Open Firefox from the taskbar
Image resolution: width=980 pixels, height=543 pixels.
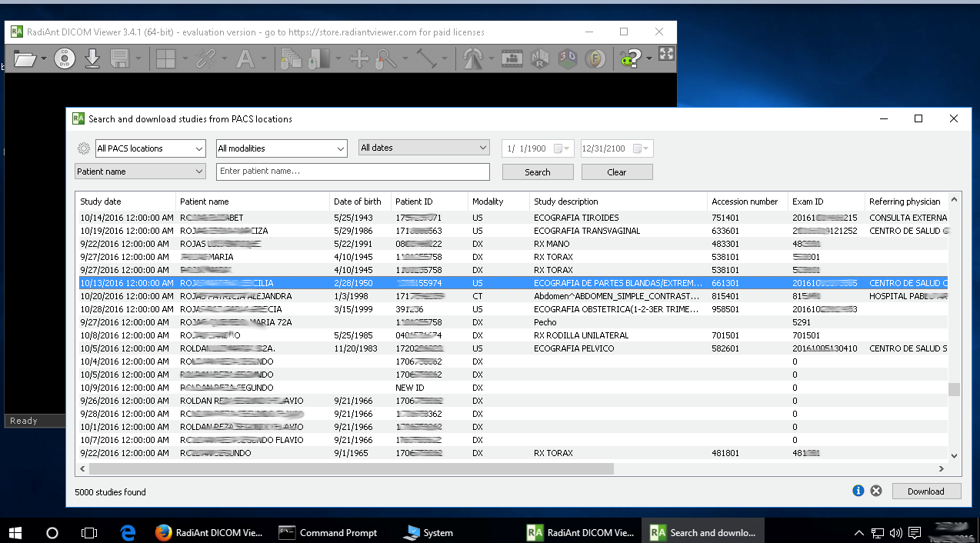pos(163,532)
